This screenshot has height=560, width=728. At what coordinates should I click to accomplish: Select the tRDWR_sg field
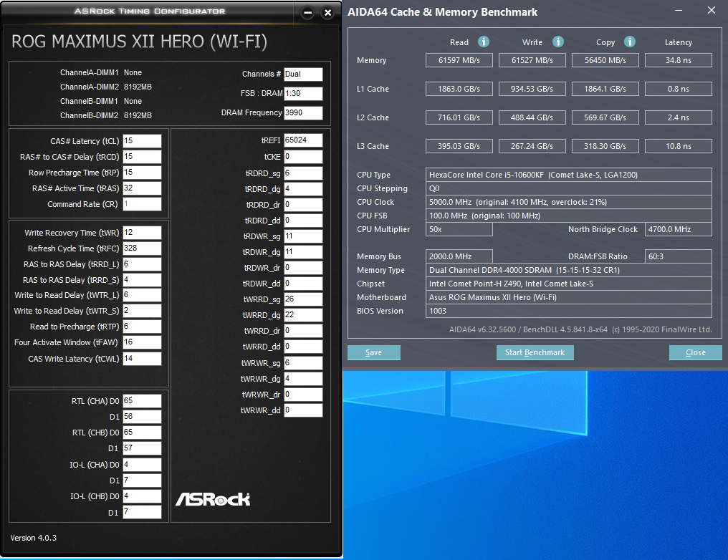303,236
